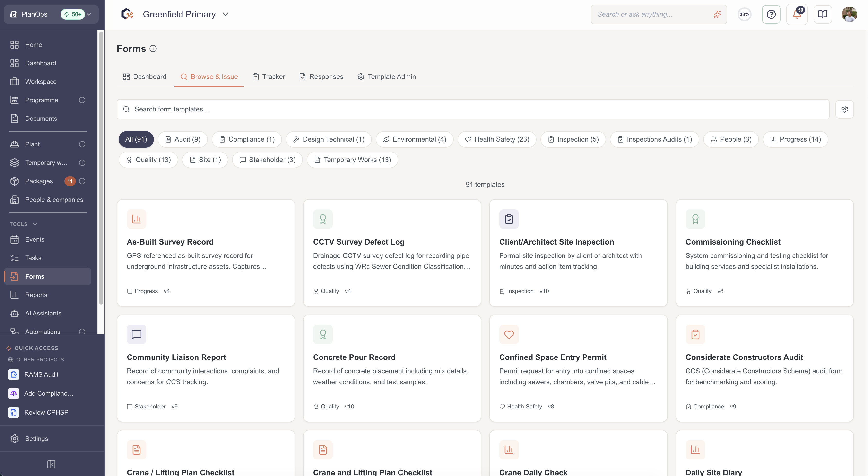The height and width of the screenshot is (476, 868).
Task: Filter templates by Quality (13)
Action: point(148,160)
